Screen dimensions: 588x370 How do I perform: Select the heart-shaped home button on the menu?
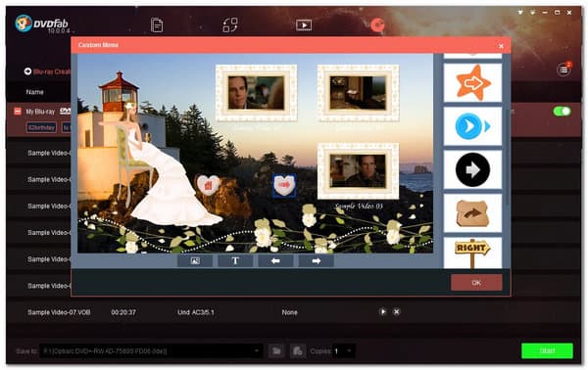(209, 185)
